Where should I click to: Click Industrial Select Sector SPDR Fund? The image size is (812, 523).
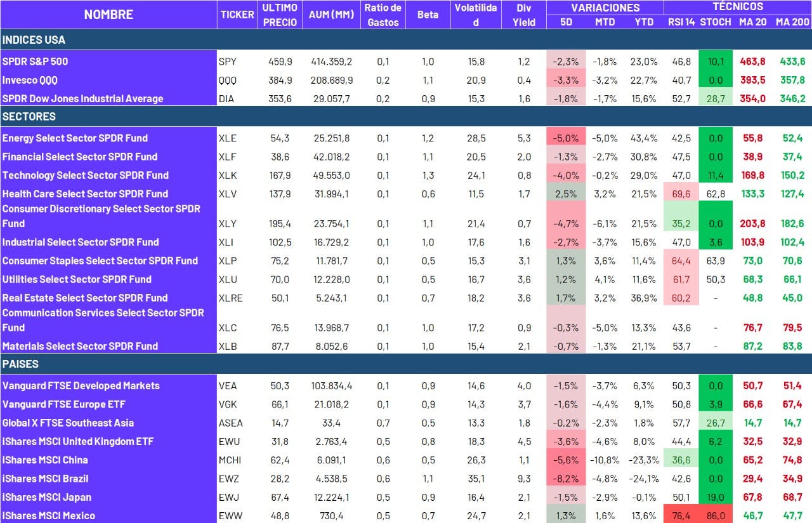(81, 242)
